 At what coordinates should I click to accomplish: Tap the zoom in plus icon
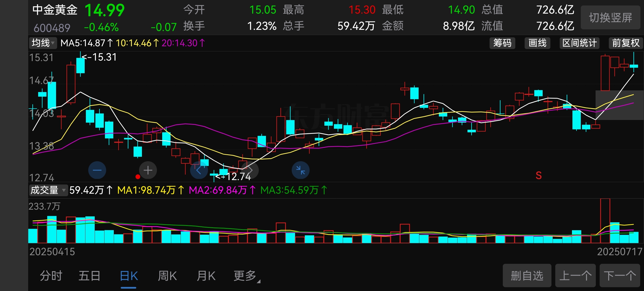click(148, 170)
